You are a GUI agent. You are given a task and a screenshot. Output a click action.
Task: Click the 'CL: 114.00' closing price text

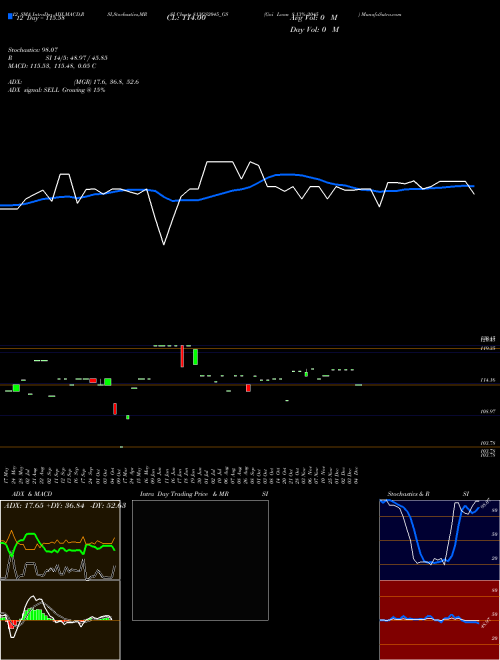point(186,18)
